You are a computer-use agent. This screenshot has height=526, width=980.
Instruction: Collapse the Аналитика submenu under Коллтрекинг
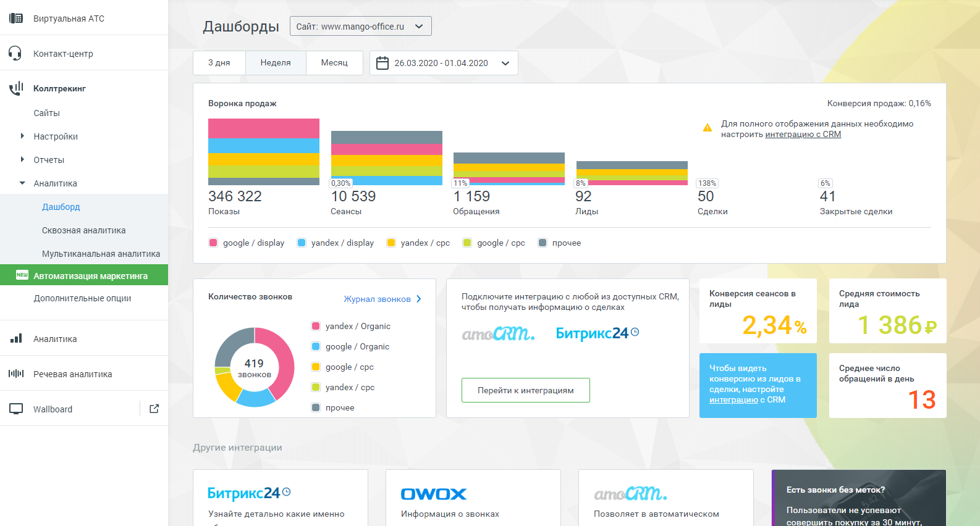pos(22,183)
